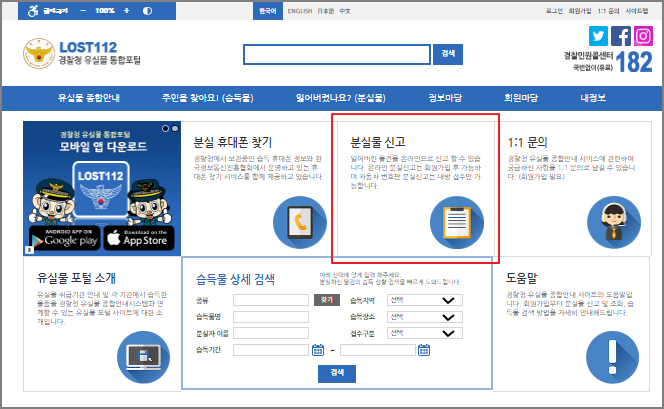
Task: Open the 1:1 문의 card heading
Action: point(528,142)
